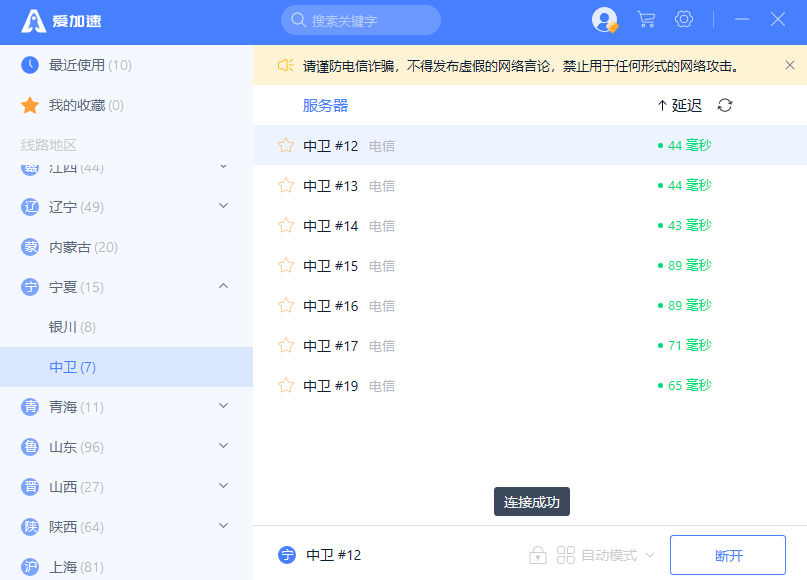
Task: Click the 服务器 column header
Action: [x=325, y=106]
